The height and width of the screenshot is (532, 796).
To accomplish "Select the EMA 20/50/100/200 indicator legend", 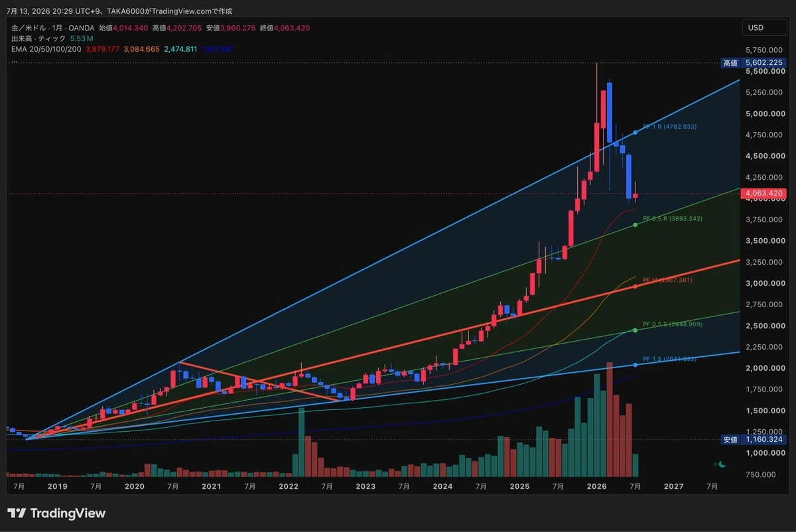I will 46,49.
